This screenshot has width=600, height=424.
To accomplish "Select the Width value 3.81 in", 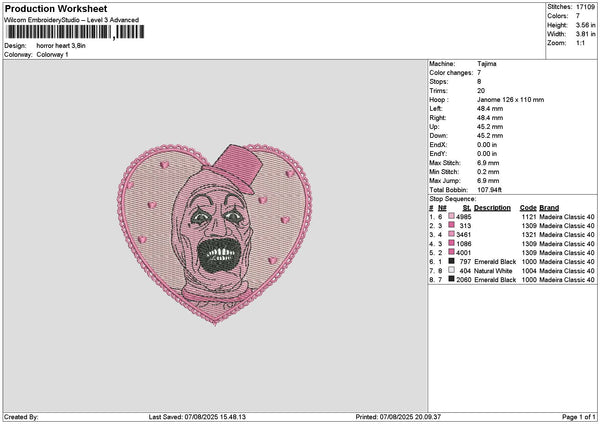I will (585, 34).
